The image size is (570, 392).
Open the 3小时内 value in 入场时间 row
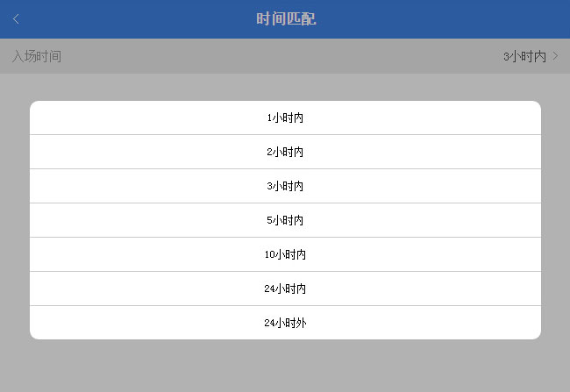point(524,56)
